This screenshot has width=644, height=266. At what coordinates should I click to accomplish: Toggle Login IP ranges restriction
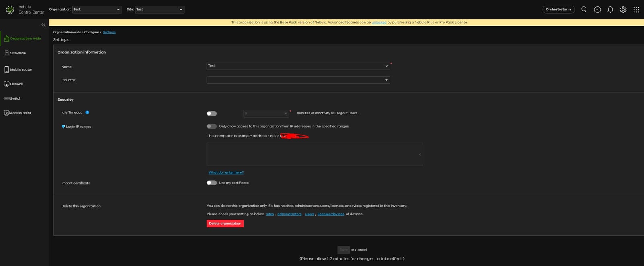[212, 126]
